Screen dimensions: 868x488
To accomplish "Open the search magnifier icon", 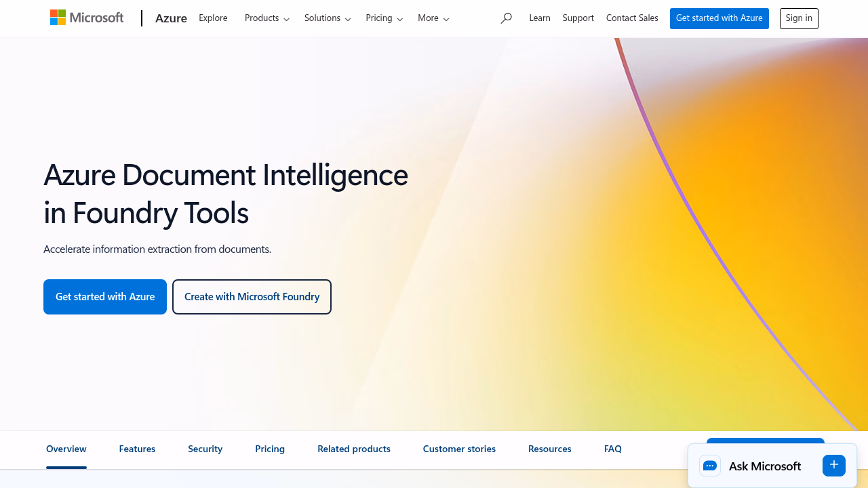I will click(506, 18).
